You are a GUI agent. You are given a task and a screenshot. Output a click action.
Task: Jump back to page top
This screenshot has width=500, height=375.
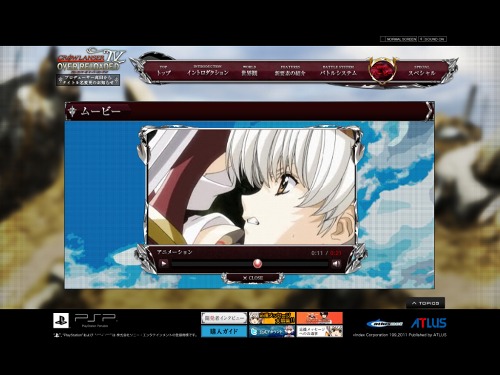[426, 303]
